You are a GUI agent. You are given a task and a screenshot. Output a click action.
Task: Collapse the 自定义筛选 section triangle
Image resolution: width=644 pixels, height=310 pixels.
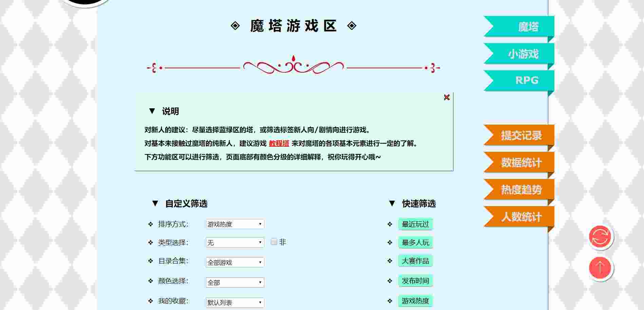pos(155,203)
